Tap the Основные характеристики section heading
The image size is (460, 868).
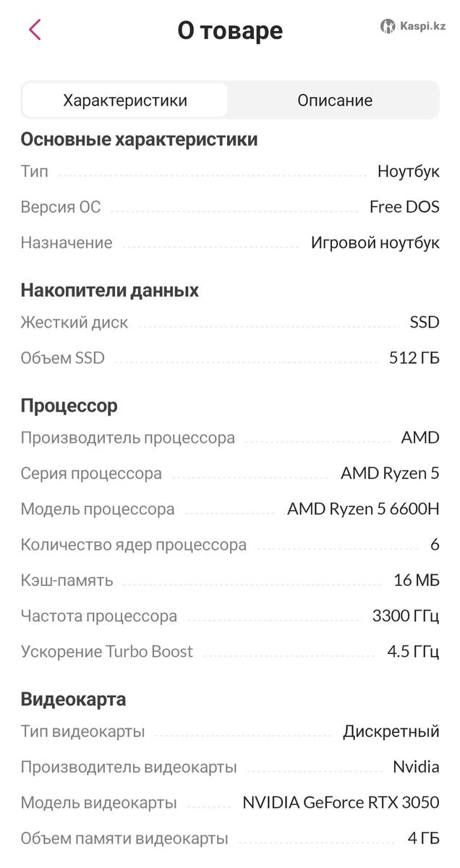coord(139,139)
